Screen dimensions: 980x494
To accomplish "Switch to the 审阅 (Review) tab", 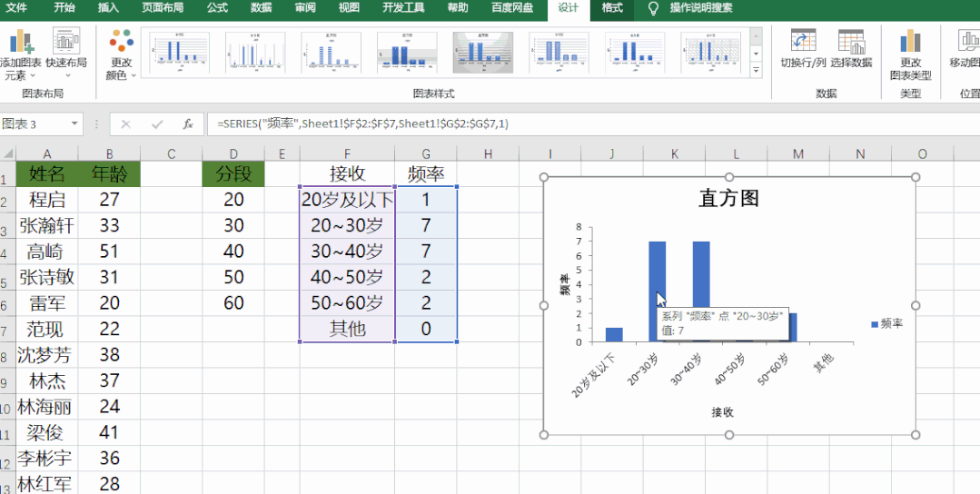I will [305, 8].
